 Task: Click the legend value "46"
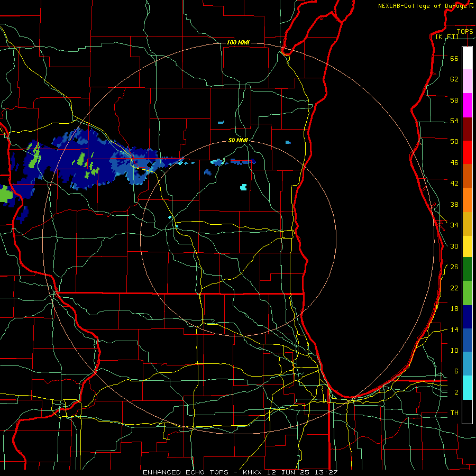click(x=454, y=162)
